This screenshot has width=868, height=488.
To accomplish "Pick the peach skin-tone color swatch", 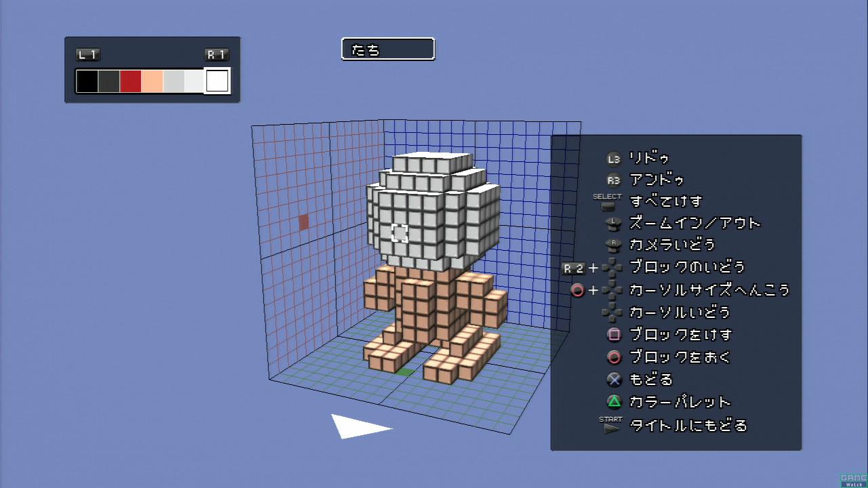I will [152, 81].
